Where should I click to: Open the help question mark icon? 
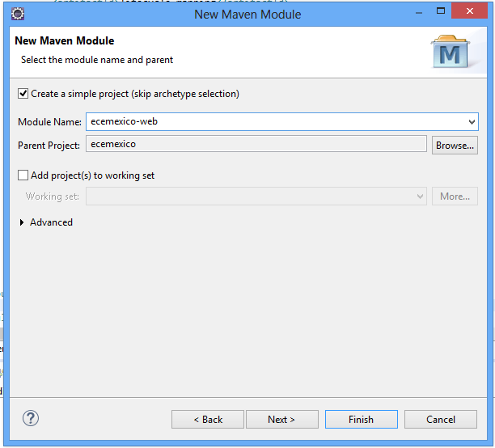click(31, 418)
